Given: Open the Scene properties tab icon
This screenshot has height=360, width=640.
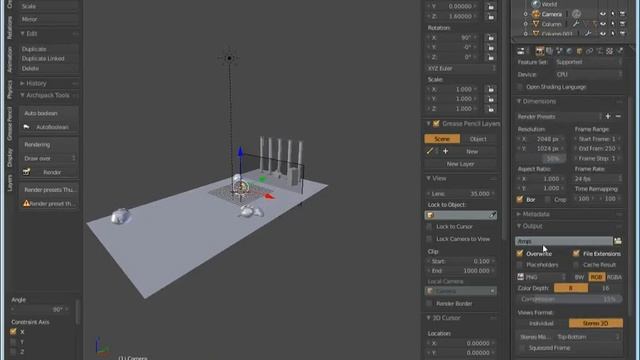Looking at the screenshot, I should tap(560, 51).
